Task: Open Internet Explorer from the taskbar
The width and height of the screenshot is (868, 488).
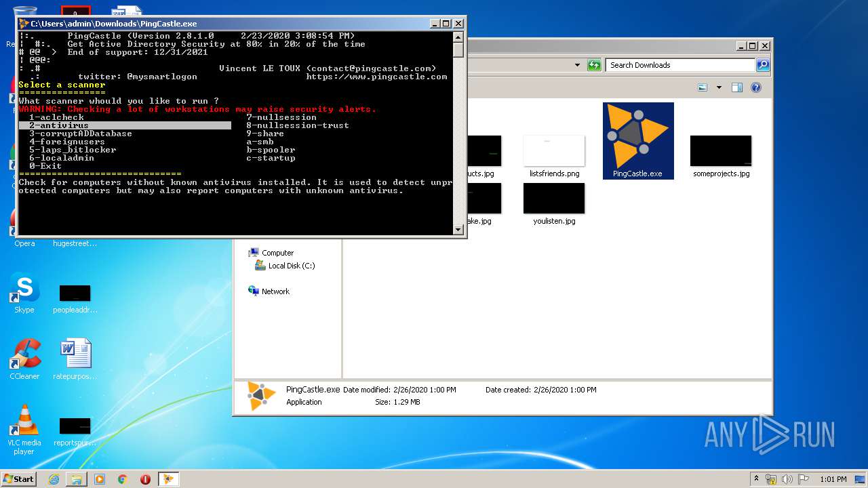Action: pyautogui.click(x=54, y=479)
